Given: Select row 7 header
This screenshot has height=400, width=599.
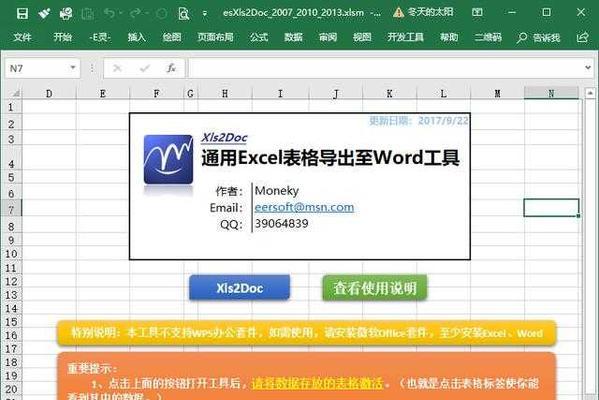Looking at the screenshot, I should tap(11, 209).
